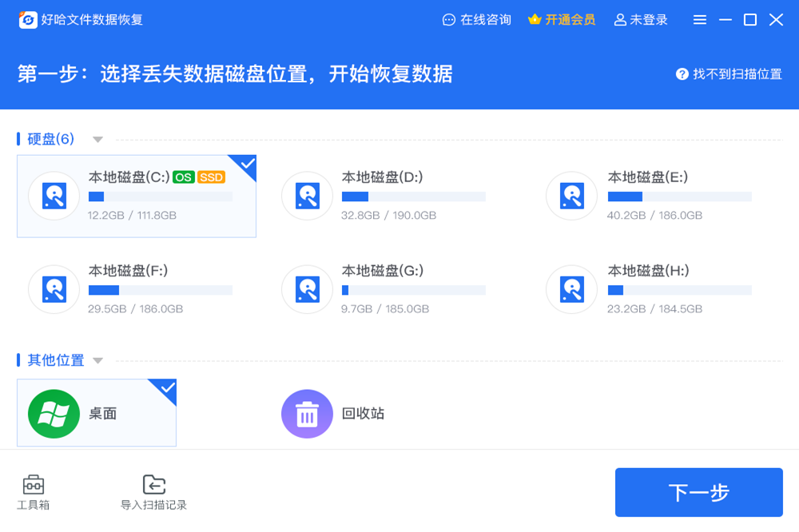Click the 在线咨询 chat icon
The image size is (799, 532).
pos(449,20)
